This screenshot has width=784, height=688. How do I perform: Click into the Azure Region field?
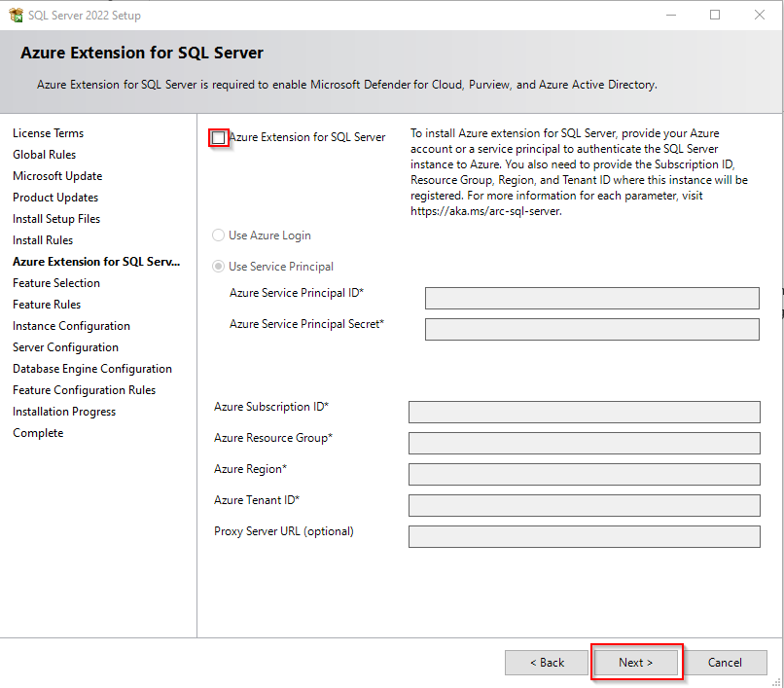584,474
